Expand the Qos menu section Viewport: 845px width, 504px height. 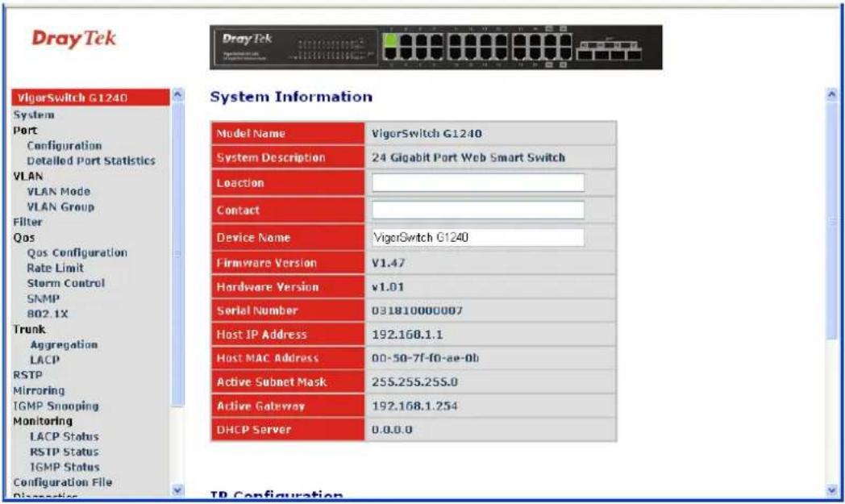click(23, 237)
